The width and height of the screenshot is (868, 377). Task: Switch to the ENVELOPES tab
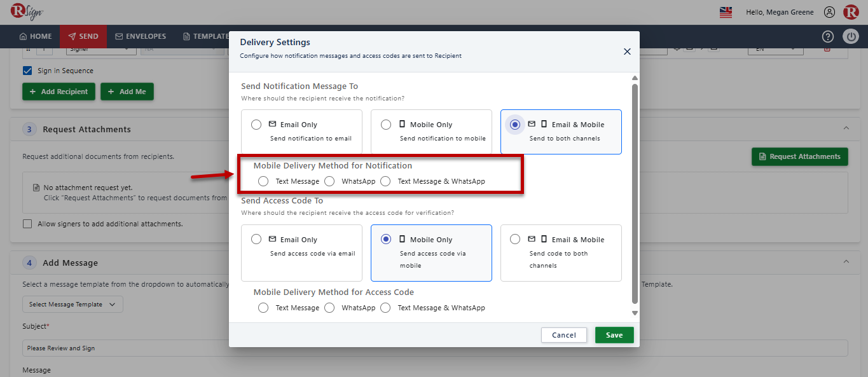pyautogui.click(x=141, y=36)
